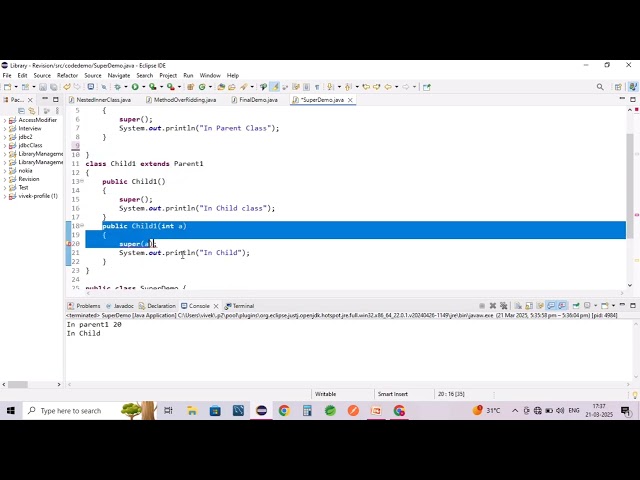This screenshot has width=640, height=480.
Task: Open the Debug button dropdown arrow
Action: tap(126, 87)
